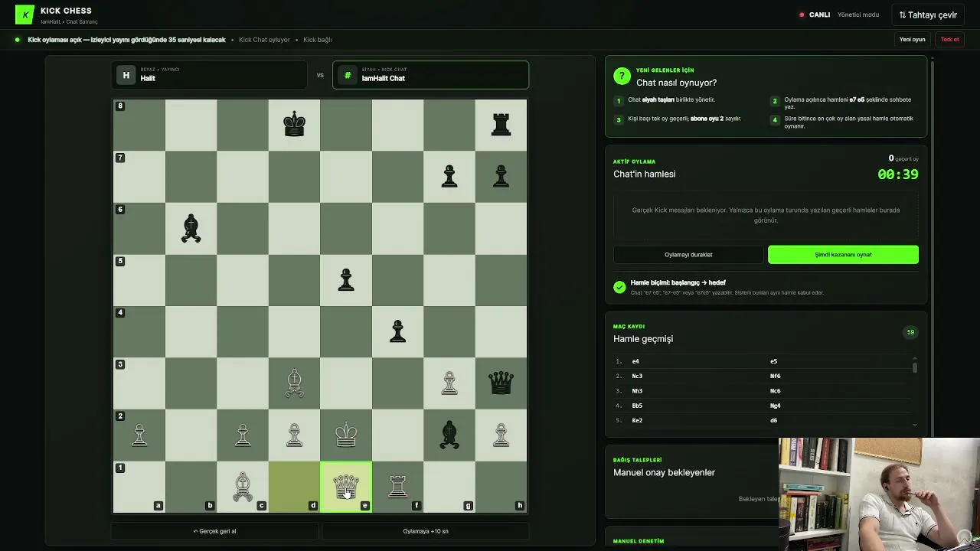Undo the move with Gerçek geri al
Screen dimensions: 980x551
pos(214,531)
